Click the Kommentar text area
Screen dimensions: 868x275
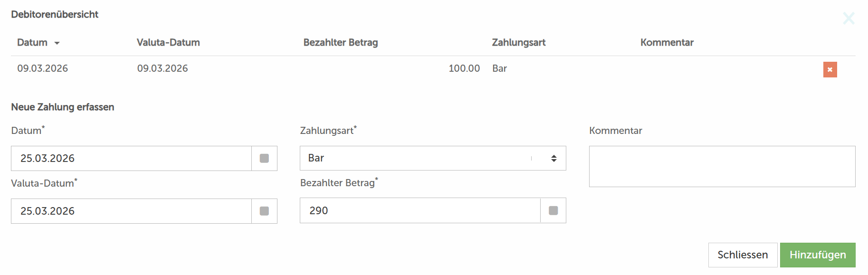coord(722,166)
